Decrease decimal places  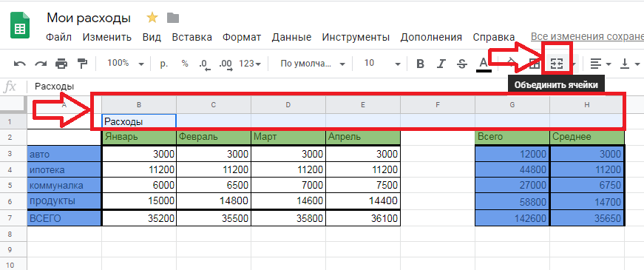[204, 64]
